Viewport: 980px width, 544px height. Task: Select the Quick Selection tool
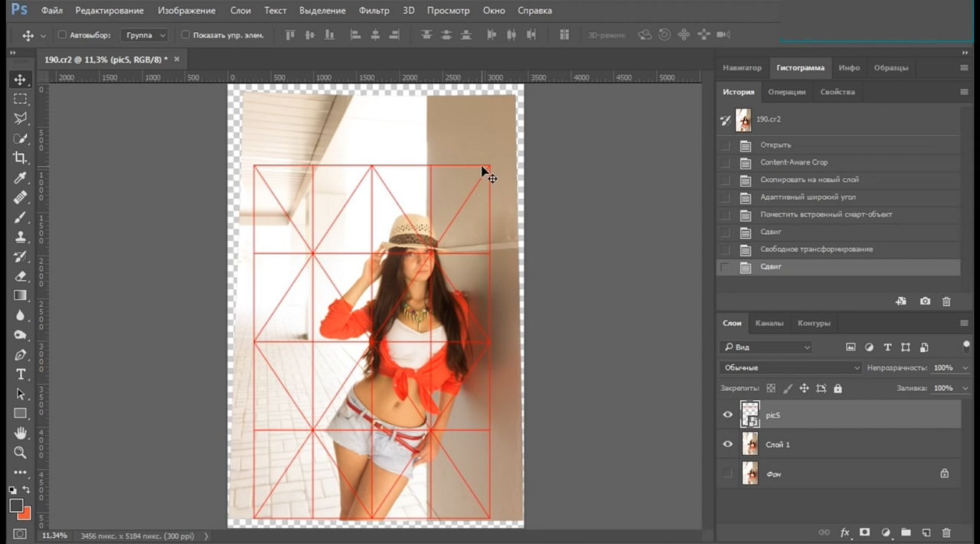[20, 138]
